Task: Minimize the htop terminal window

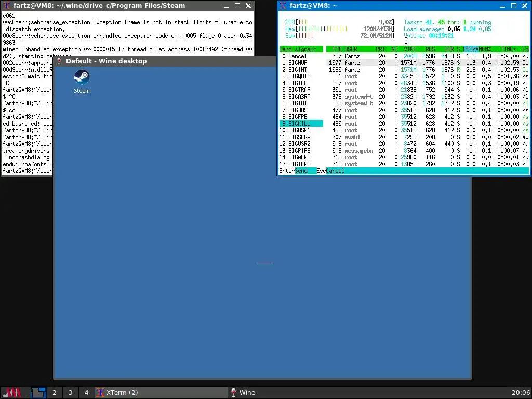Action: coord(502,6)
